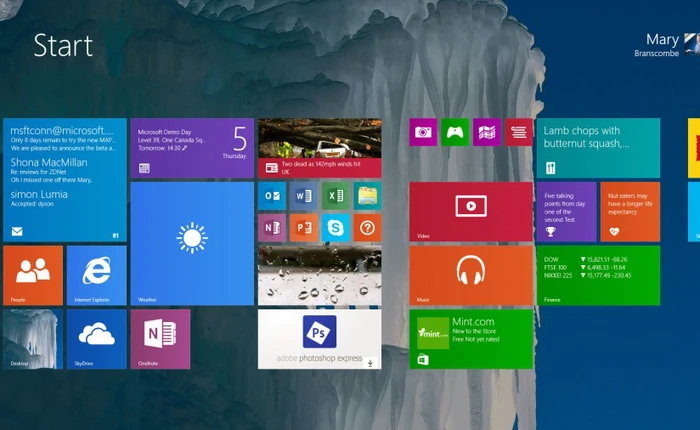Select the msftconn@microsoft email preview
The width and height of the screenshot is (700, 430).
[63, 138]
